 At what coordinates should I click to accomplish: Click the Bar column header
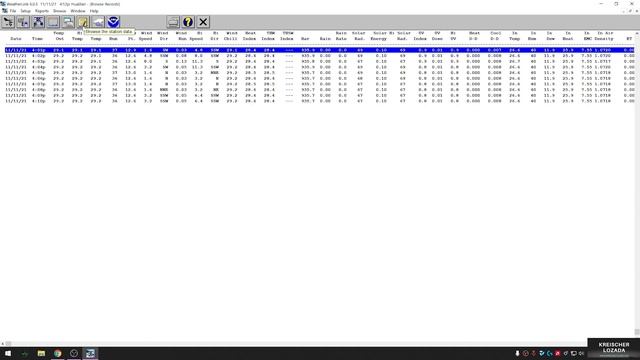[305, 39]
